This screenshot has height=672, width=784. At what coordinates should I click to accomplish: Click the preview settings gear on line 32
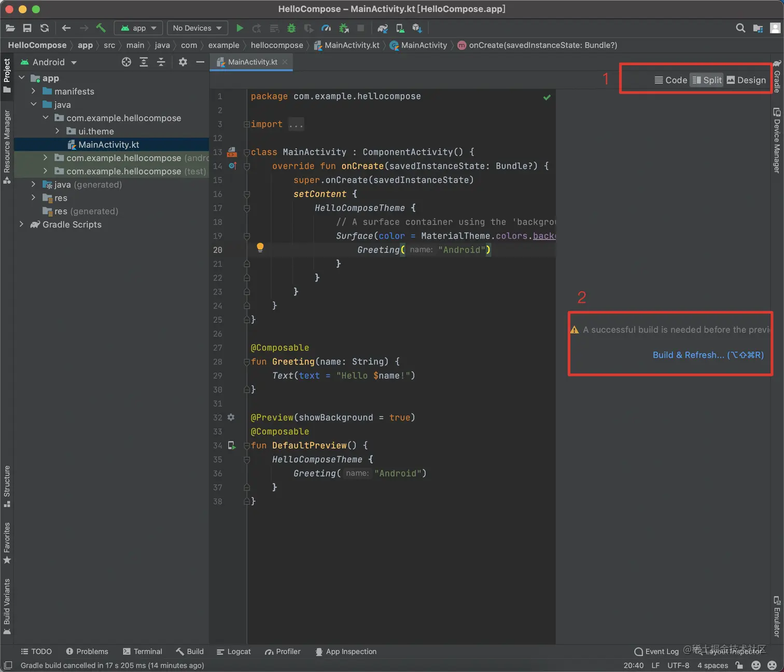[x=231, y=417]
